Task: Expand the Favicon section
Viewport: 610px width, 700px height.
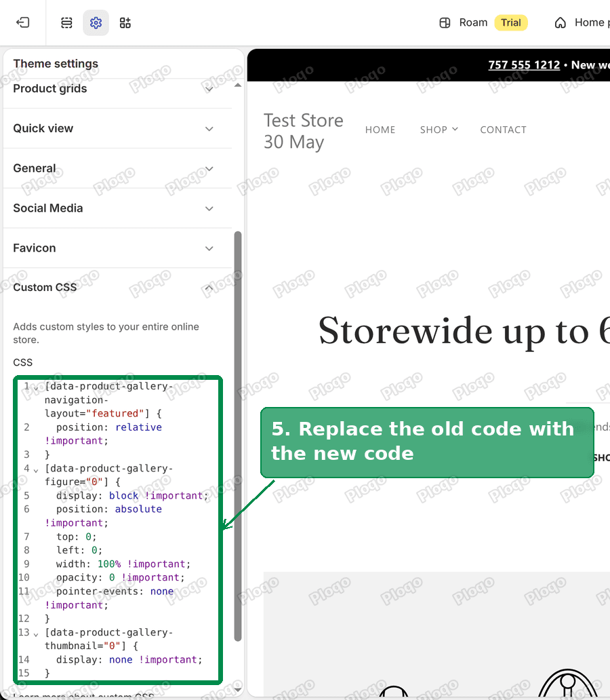Action: 118,248
